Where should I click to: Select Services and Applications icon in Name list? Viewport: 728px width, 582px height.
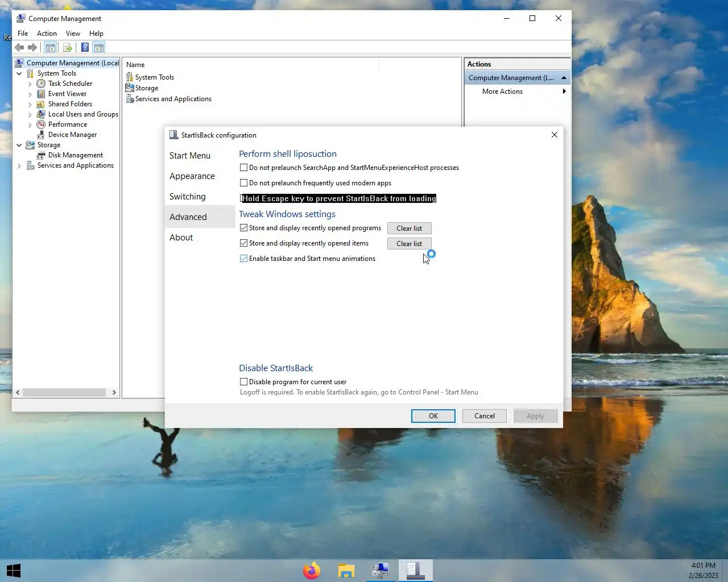(130, 99)
